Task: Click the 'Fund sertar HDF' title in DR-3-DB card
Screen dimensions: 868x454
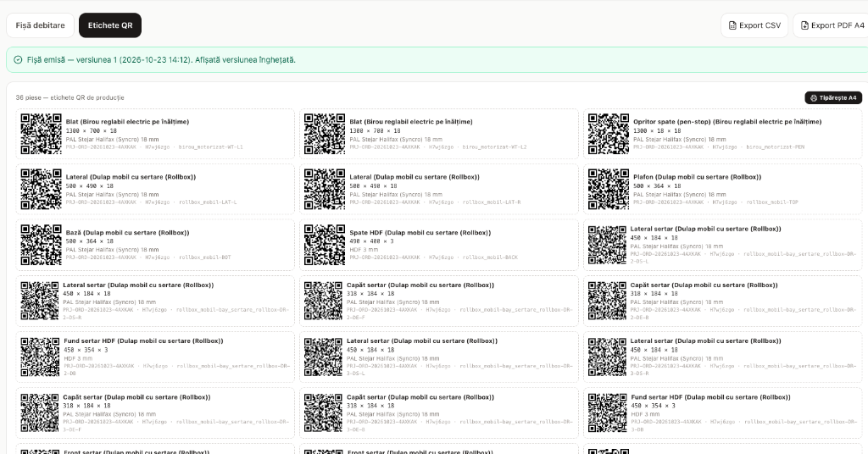Action: 711,397
